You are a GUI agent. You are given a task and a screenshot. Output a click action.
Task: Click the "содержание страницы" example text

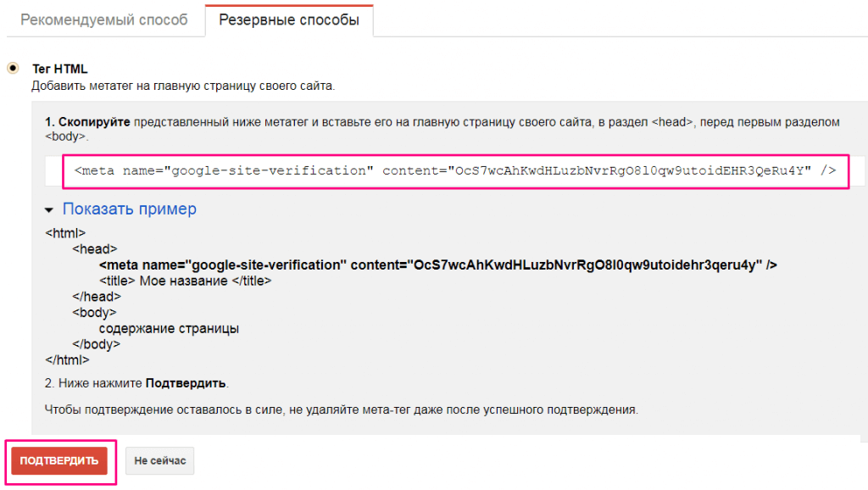coord(168,328)
